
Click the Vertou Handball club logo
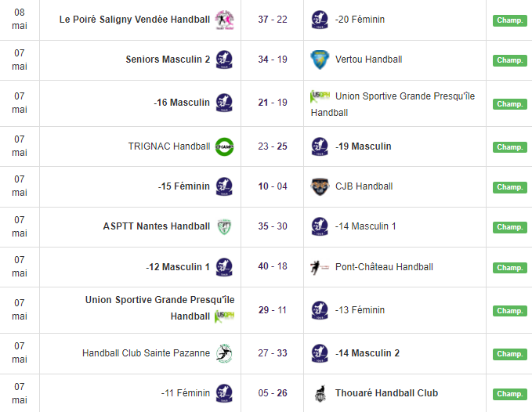(319, 60)
